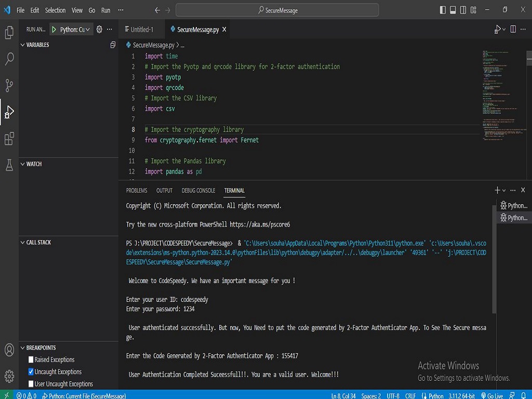The image size is (532, 399).
Task: Open launch.json with the debug gear icon
Action: pyautogui.click(x=99, y=30)
